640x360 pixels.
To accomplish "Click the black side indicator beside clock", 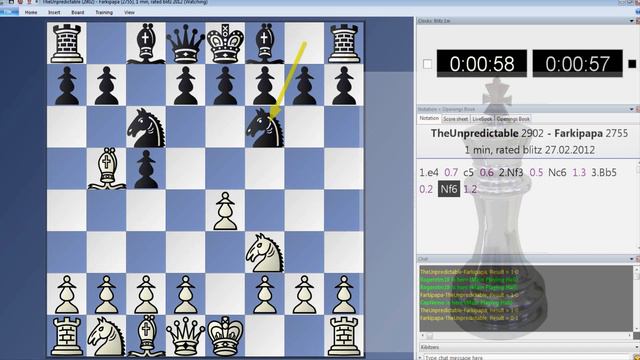I will [632, 64].
